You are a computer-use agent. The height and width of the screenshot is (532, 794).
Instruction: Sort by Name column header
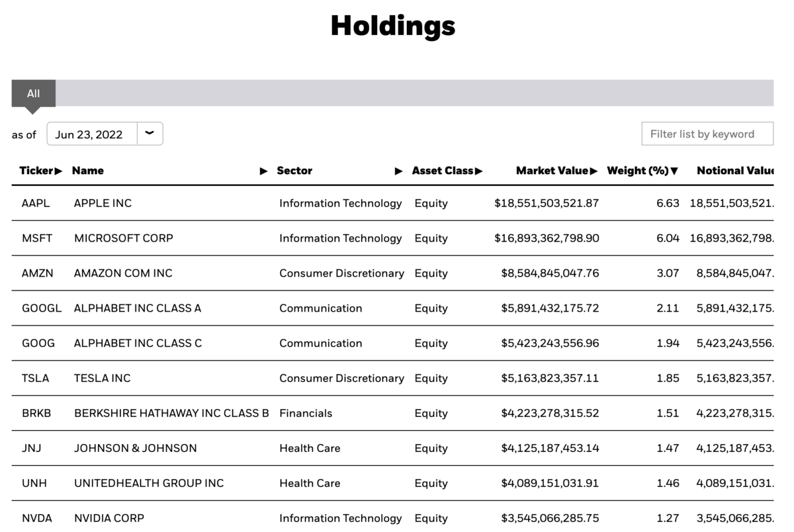pos(88,171)
